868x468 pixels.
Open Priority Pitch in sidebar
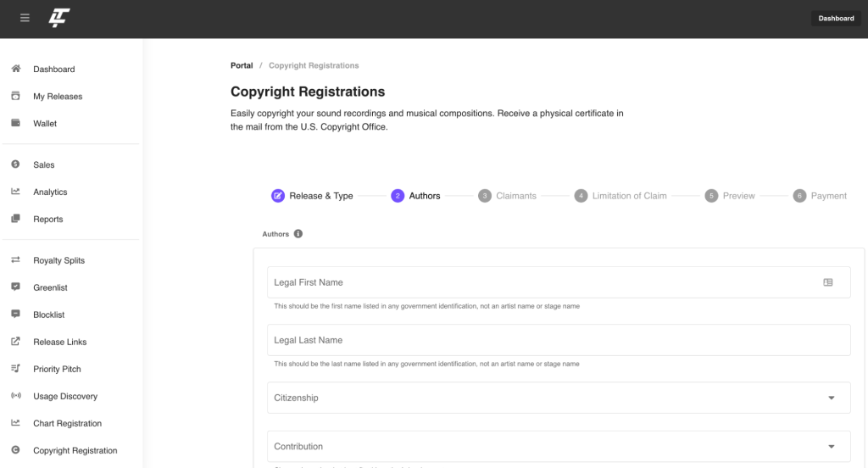[x=57, y=369]
